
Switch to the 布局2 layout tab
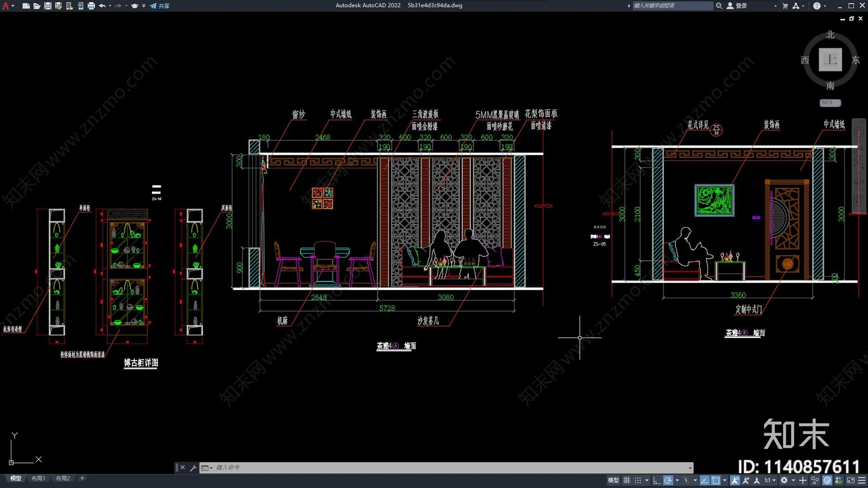click(63, 478)
